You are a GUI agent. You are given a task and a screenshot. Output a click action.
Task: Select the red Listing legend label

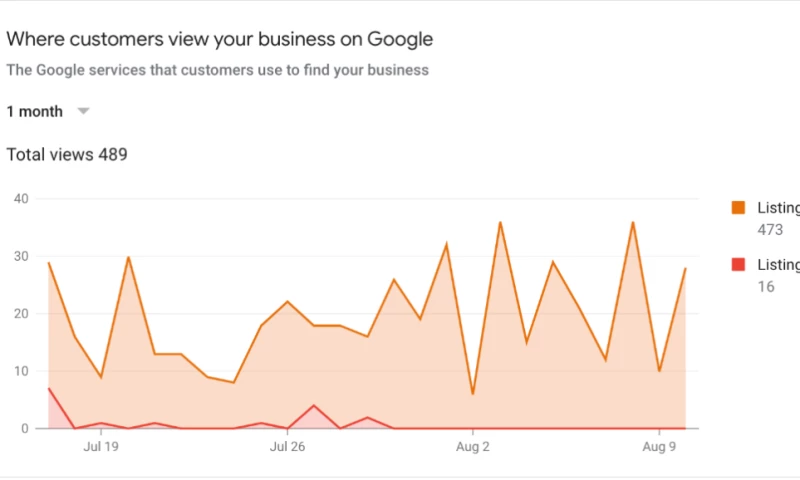click(x=779, y=264)
